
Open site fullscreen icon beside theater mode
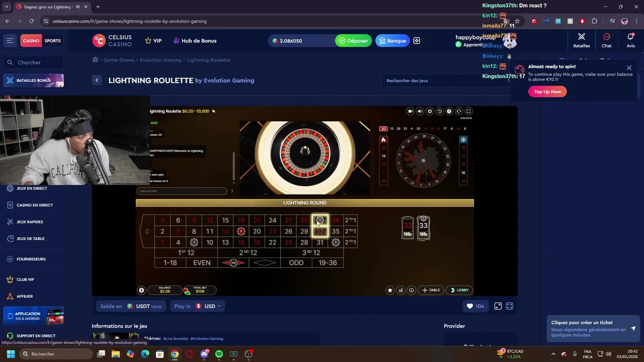[x=509, y=306]
